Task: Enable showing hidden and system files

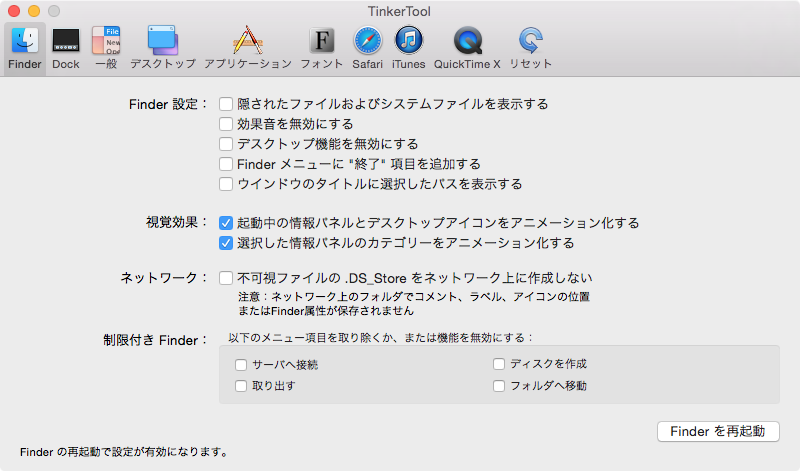Action: tap(226, 104)
